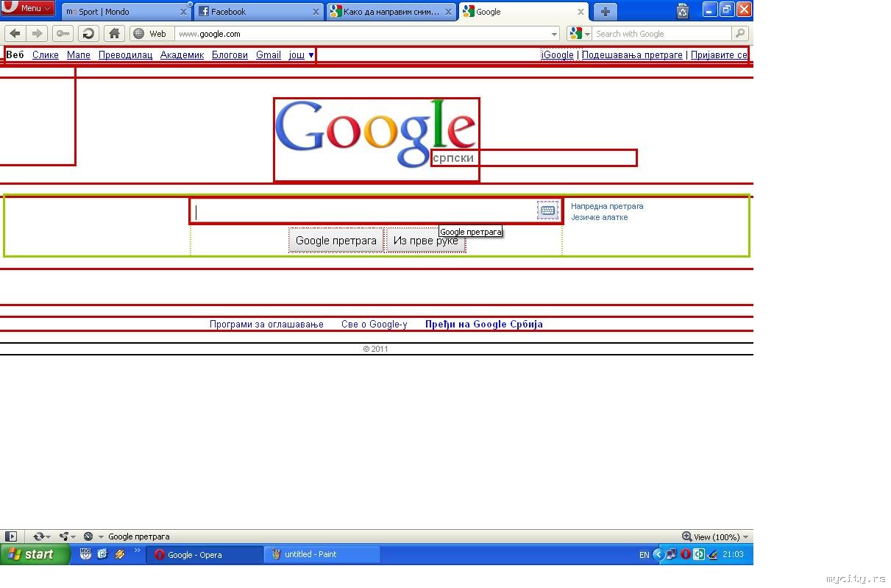Click the EN language indicator in taskbar
891x588 pixels.
(645, 555)
